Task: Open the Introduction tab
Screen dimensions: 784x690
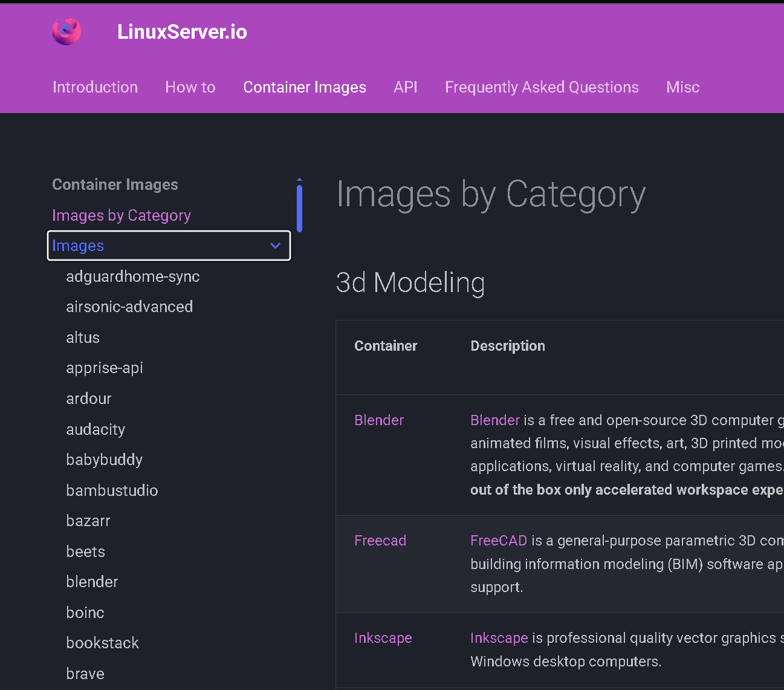Action: (x=95, y=87)
